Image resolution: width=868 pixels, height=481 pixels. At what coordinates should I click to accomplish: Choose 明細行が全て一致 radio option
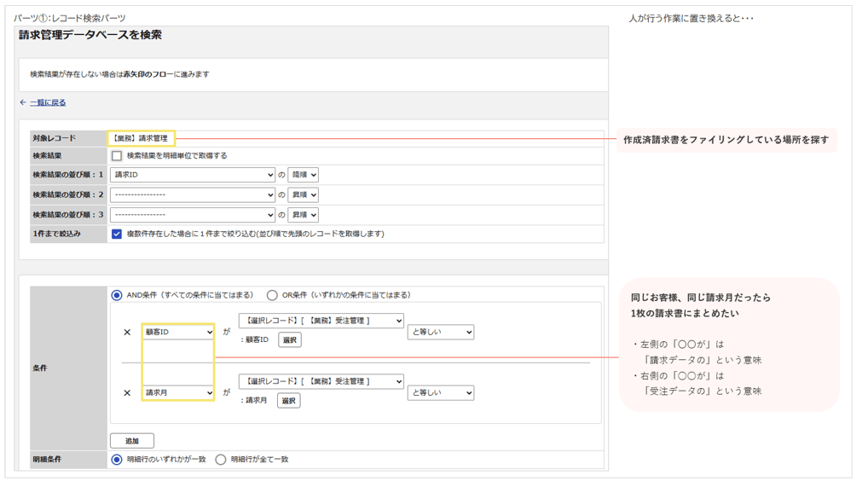[221, 460]
